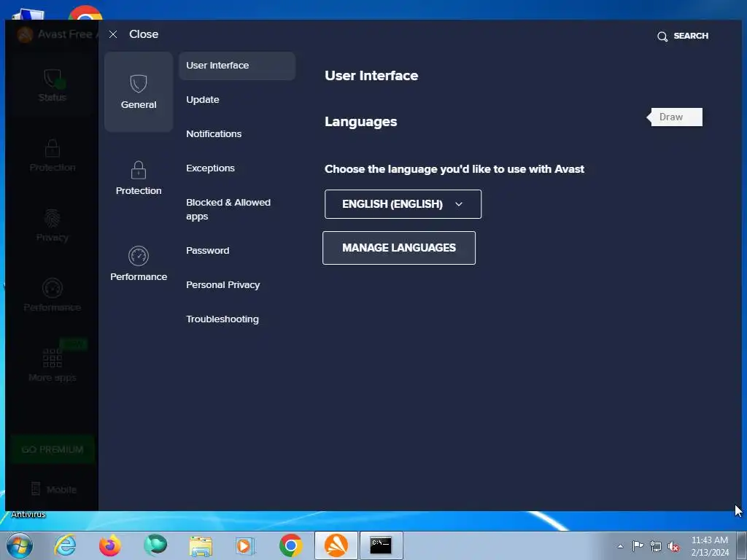Open Windows Explorer folder in taskbar
The image size is (747, 560).
click(201, 546)
